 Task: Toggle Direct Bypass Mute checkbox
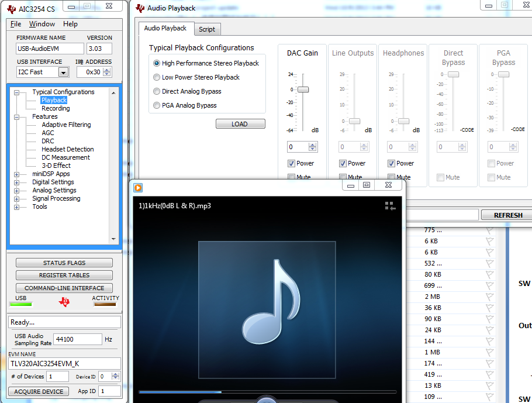tap(440, 177)
